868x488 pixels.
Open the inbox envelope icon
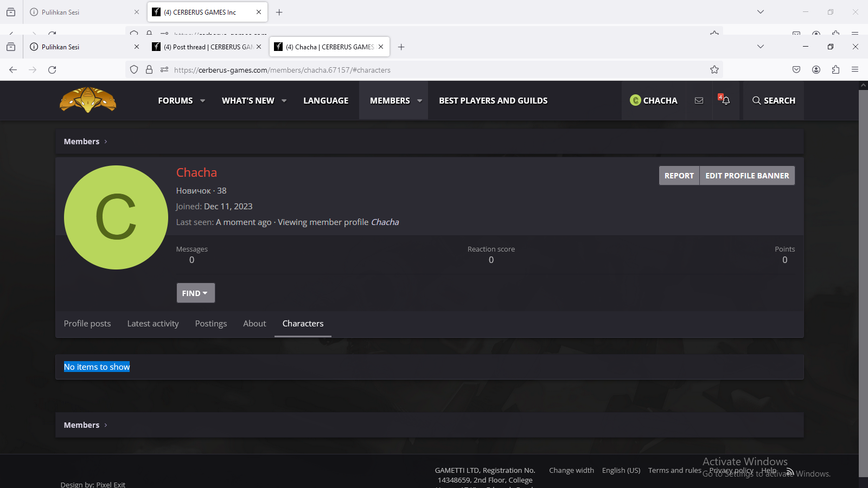point(699,100)
